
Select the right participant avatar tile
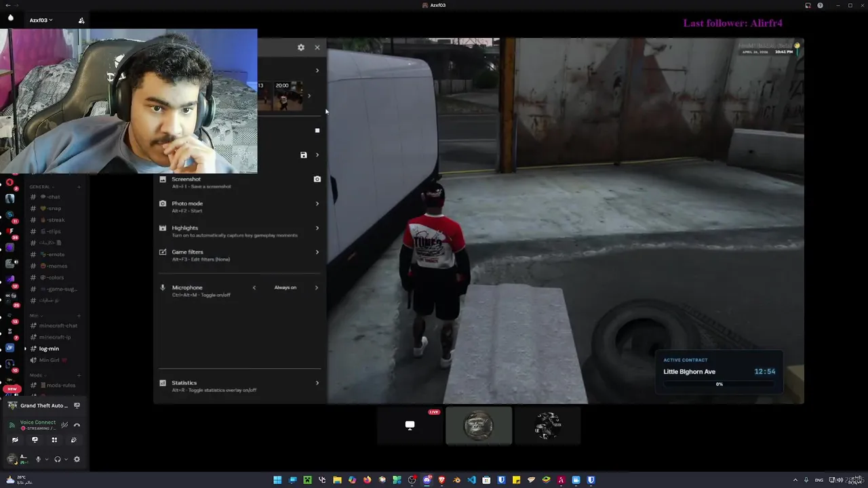(x=547, y=426)
